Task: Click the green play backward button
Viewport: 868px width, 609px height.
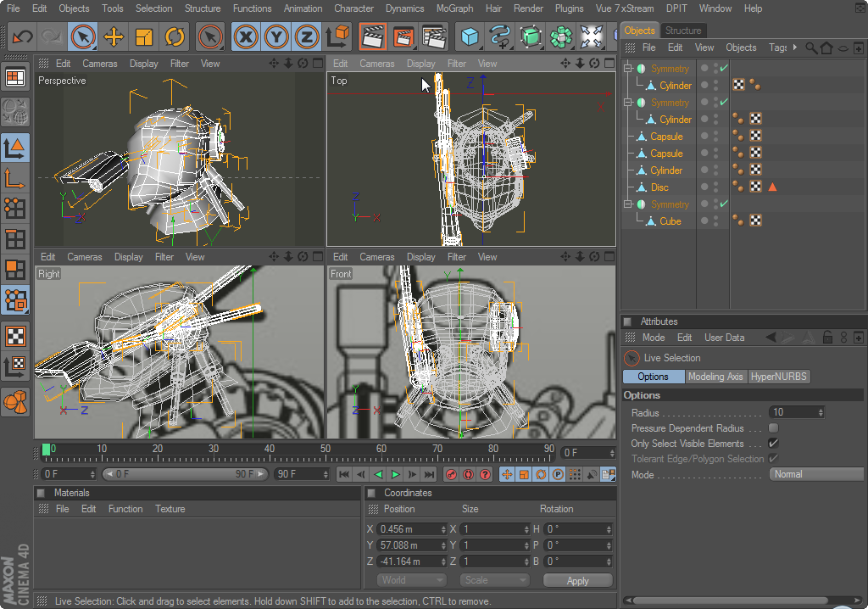Action: coord(378,474)
